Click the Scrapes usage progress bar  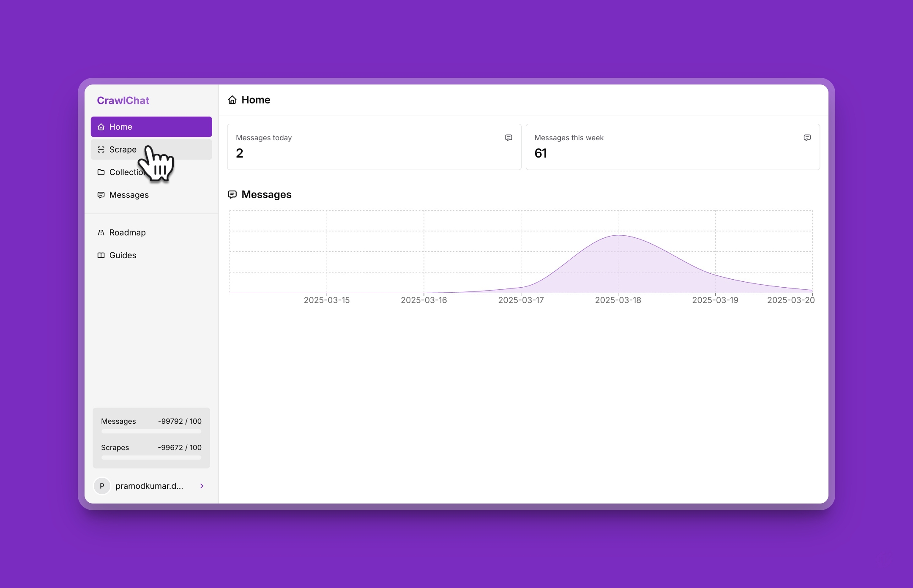coord(151,457)
